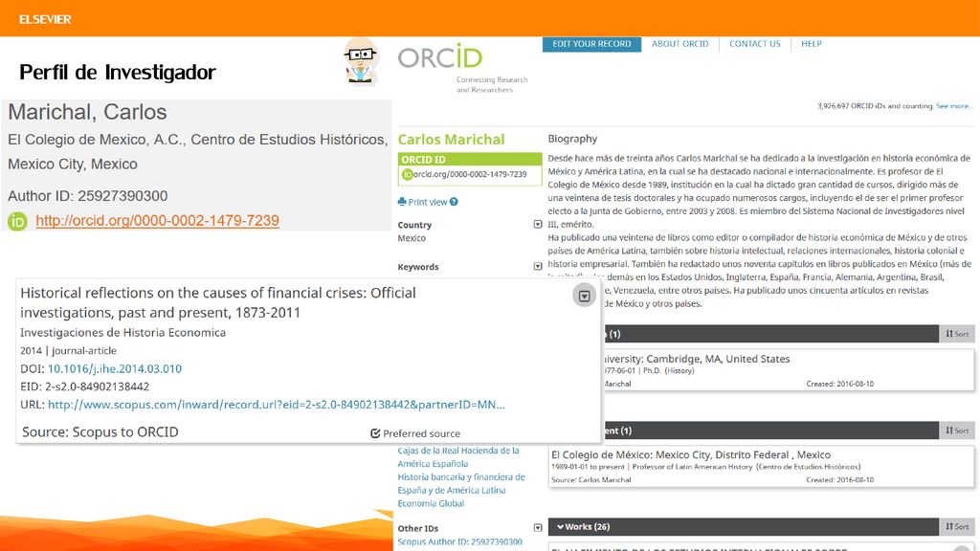Open the Edit Your Record tab
The width and height of the screenshot is (980, 551).
click(x=591, y=44)
